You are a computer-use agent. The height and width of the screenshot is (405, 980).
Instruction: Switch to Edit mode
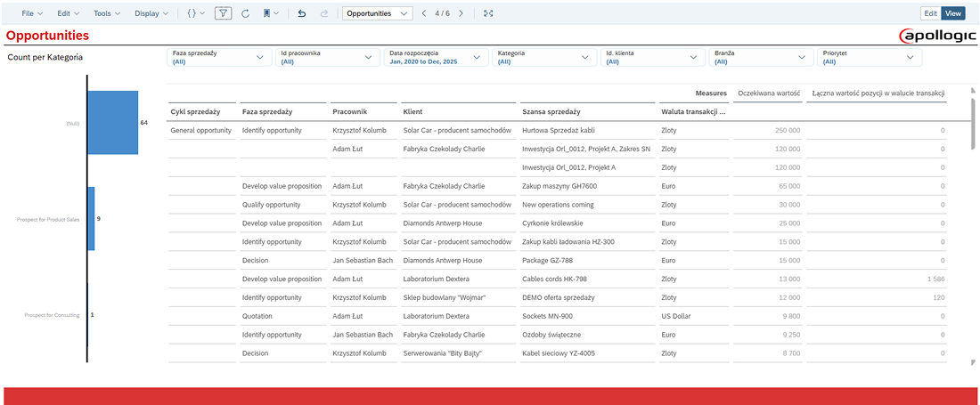(930, 13)
